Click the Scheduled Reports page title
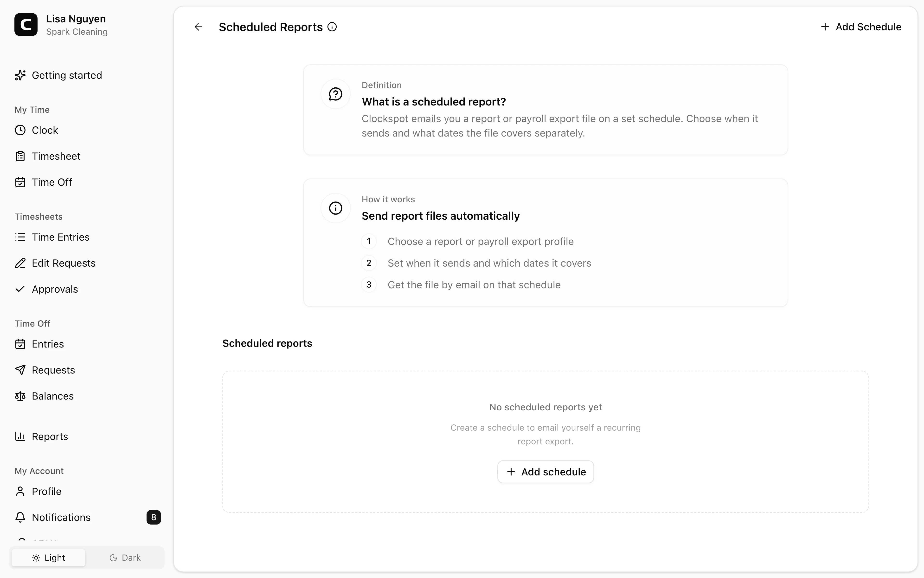The width and height of the screenshot is (924, 578). 271,27
